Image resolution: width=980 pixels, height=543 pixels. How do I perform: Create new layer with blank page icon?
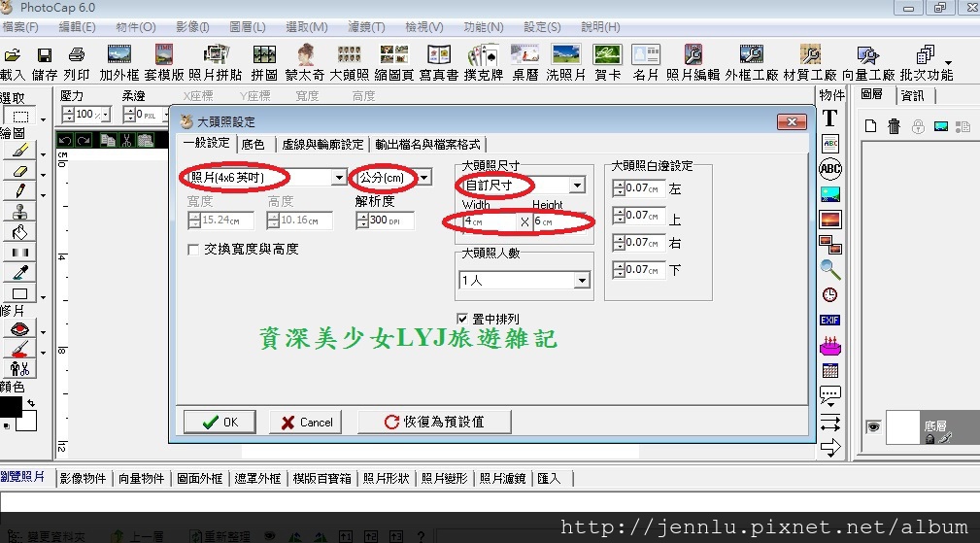870,126
